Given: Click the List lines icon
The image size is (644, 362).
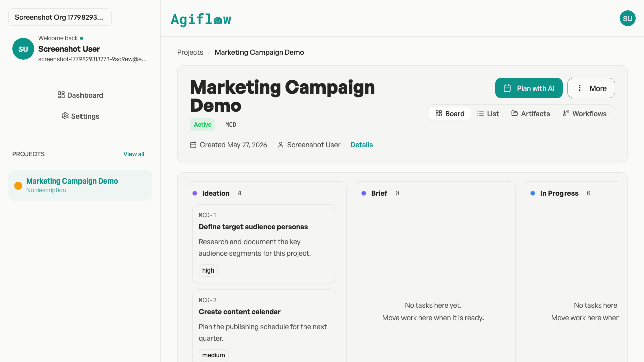Looking at the screenshot, I should (480, 113).
